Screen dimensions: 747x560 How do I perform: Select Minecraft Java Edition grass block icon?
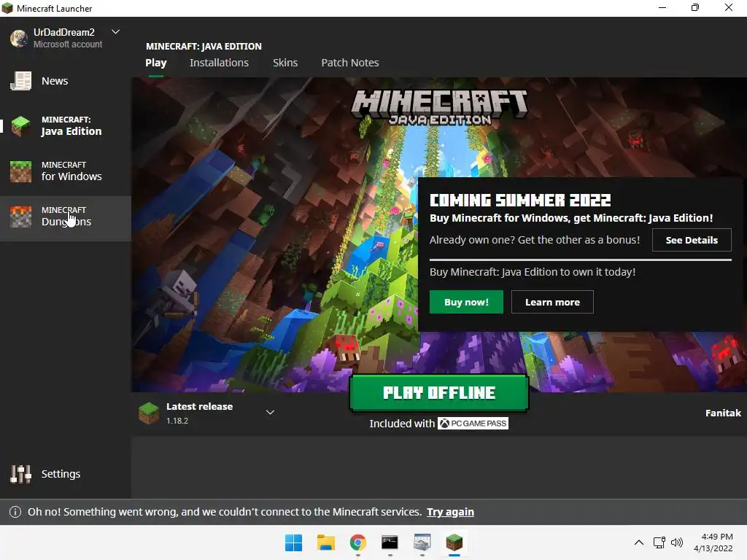[21, 125]
